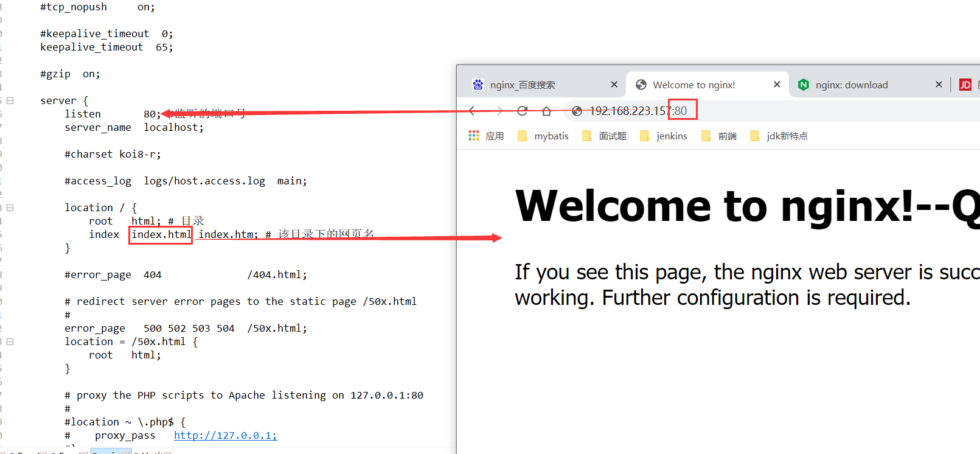
Task: Click the JD tab favicon
Action: (x=965, y=85)
